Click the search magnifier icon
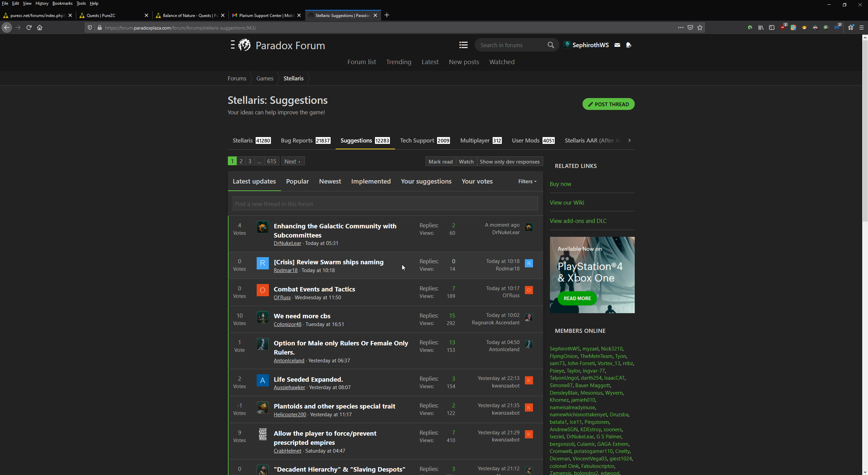868x475 pixels. coord(551,45)
